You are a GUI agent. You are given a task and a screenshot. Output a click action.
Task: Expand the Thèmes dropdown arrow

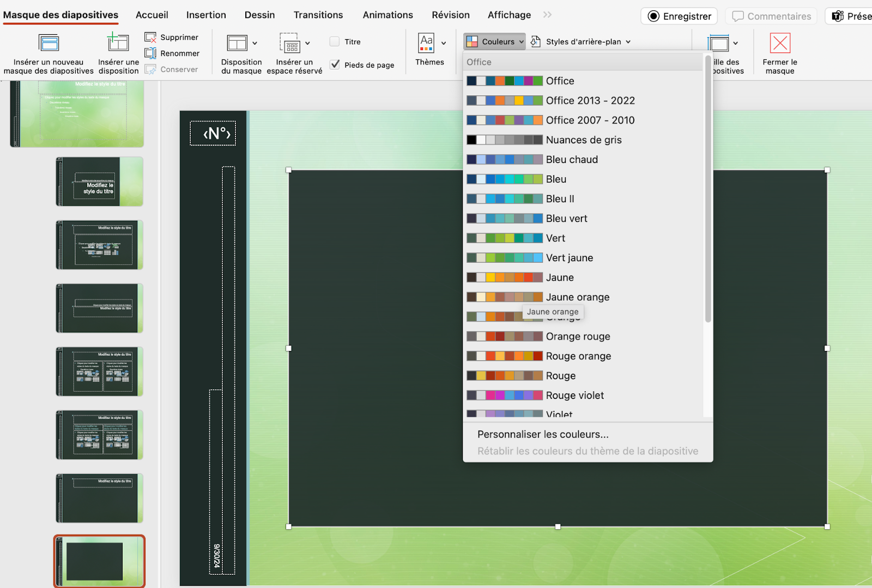click(444, 43)
